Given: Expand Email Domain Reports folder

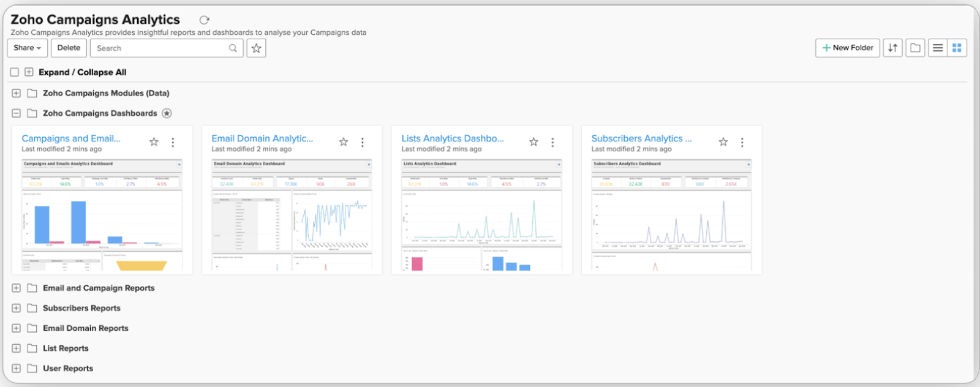Looking at the screenshot, I should click(16, 328).
